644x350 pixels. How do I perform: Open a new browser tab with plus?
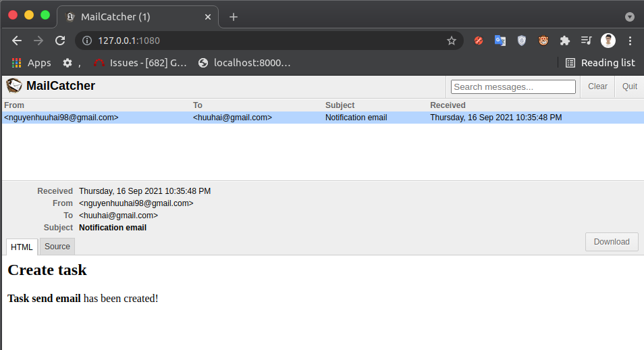tap(234, 17)
